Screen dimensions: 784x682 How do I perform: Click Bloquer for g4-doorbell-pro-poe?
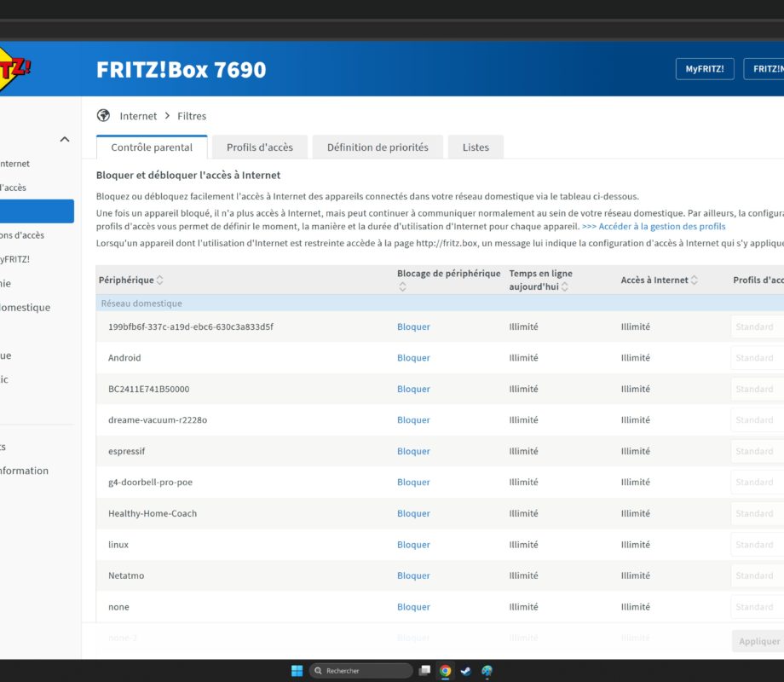413,482
